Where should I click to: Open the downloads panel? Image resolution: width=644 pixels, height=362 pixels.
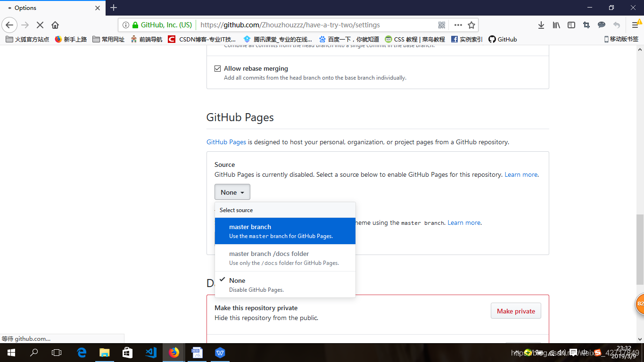point(541,25)
